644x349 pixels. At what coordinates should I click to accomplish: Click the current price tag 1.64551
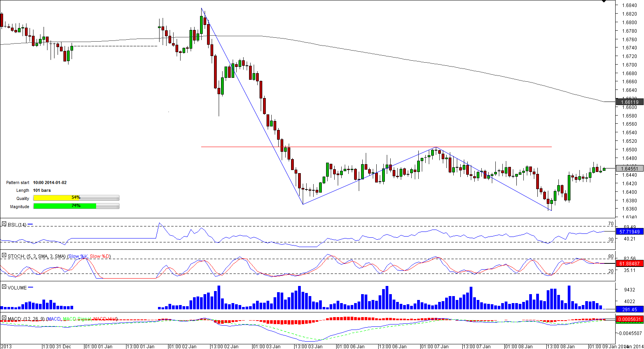(629, 168)
